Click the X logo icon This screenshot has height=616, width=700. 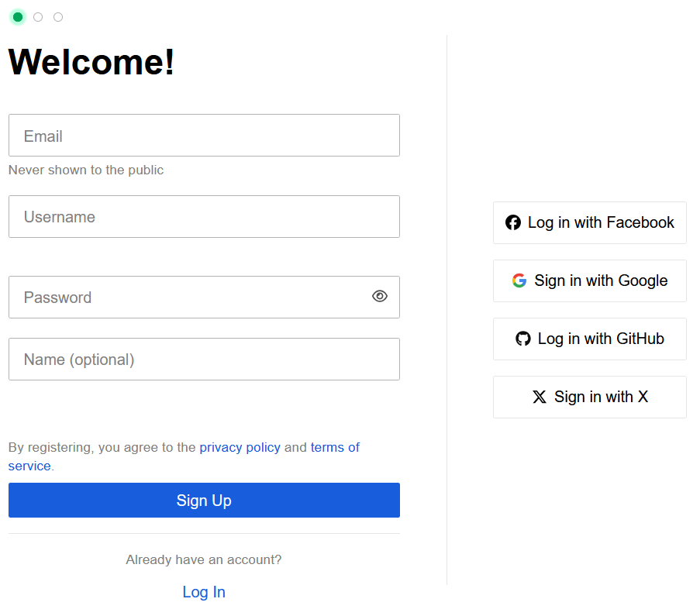pos(540,397)
